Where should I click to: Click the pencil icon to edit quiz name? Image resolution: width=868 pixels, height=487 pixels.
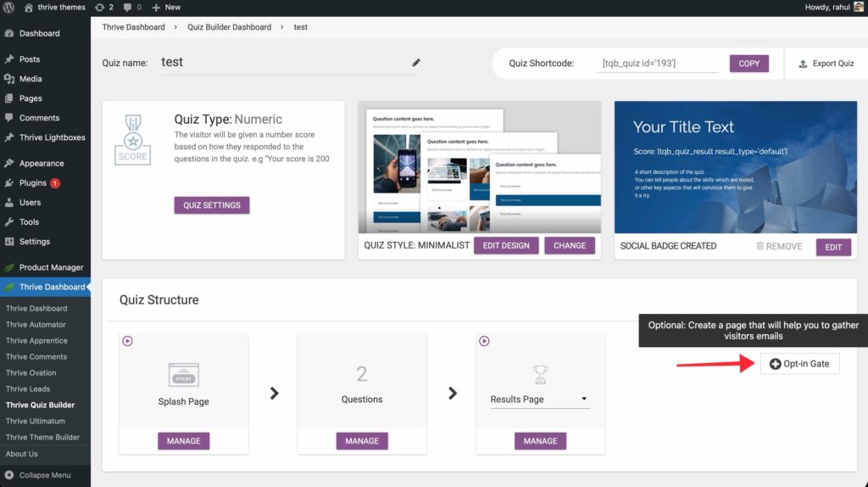pyautogui.click(x=416, y=63)
